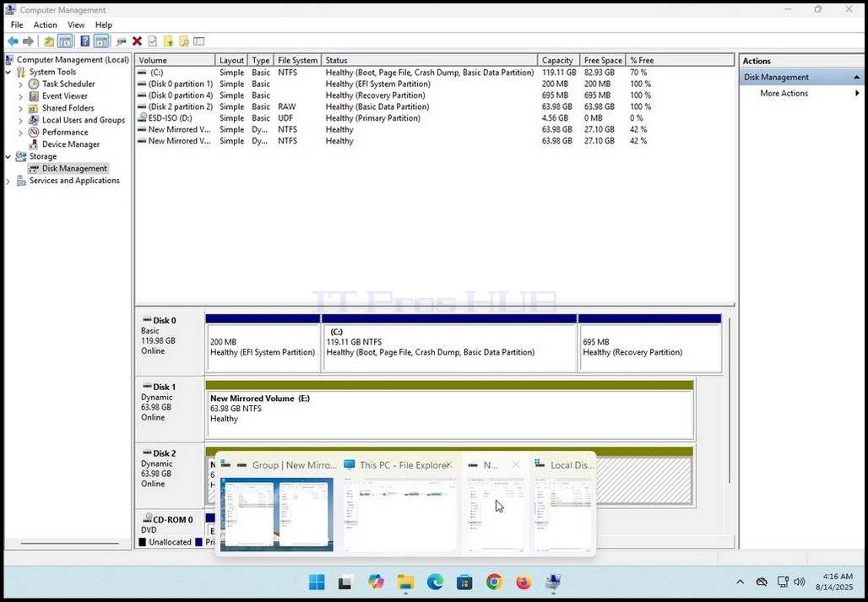Click the Windows Start button

point(317,582)
